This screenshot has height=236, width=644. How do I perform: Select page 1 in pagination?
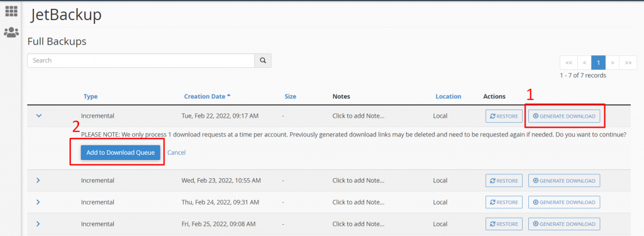(x=599, y=62)
